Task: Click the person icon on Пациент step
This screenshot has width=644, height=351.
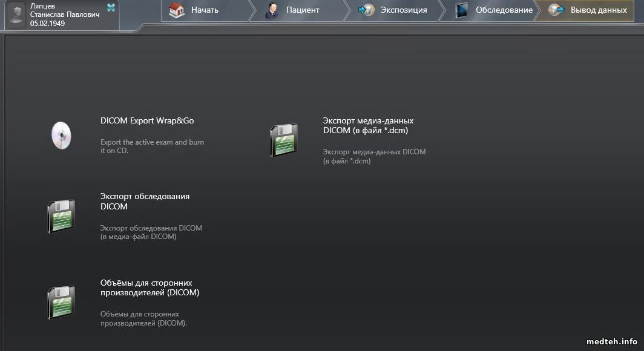Action: 271,10
